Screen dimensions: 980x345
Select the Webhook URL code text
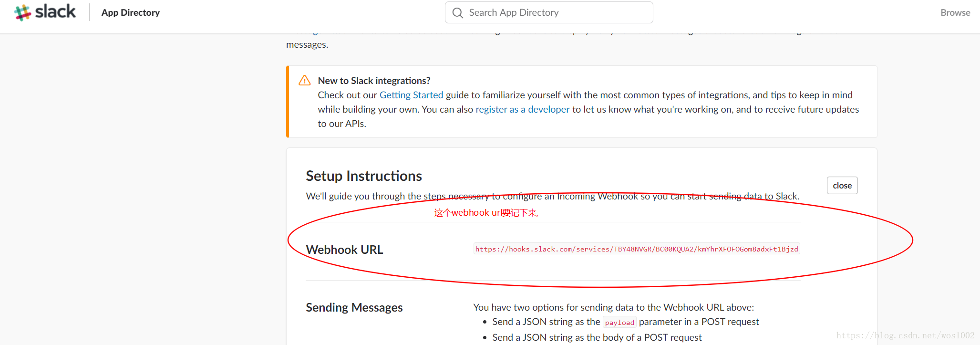point(637,249)
